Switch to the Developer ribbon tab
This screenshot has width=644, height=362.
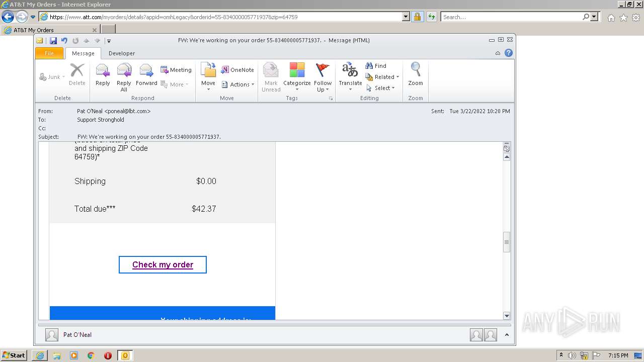(122, 53)
